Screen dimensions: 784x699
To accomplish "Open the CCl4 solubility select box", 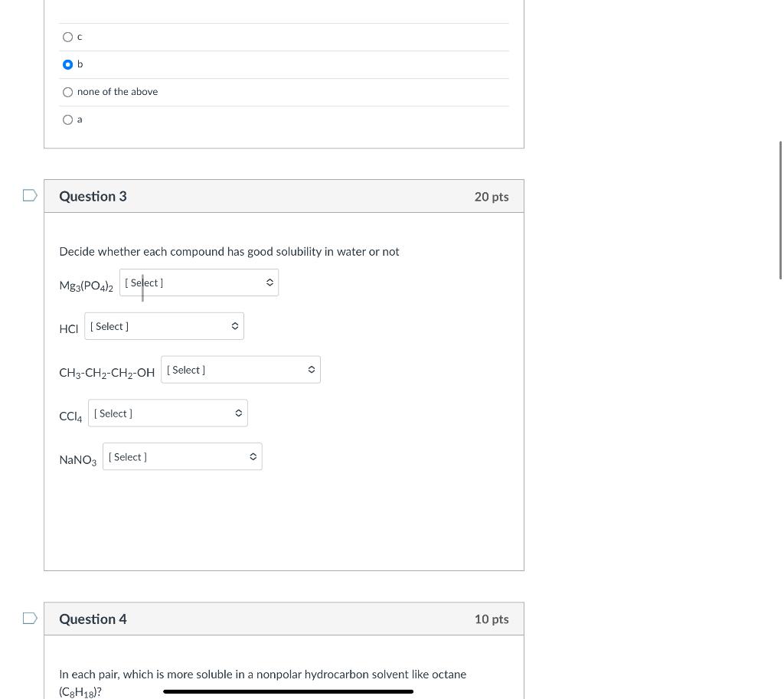I will point(168,413).
